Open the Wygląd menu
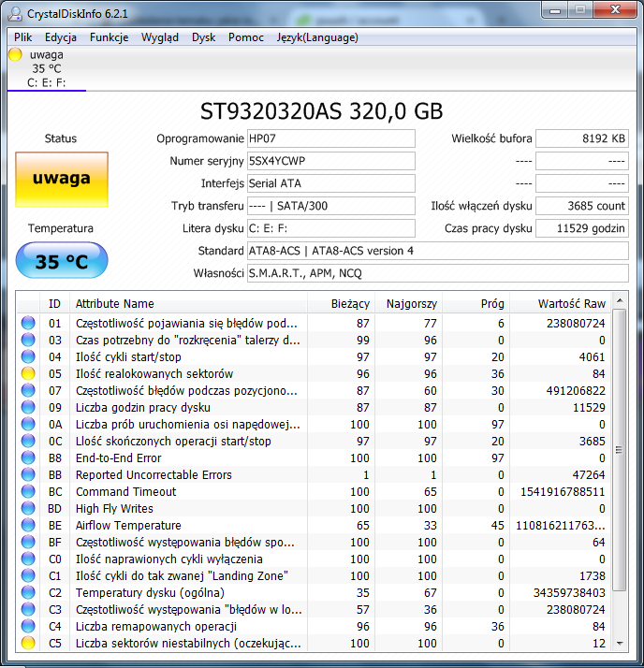The image size is (644, 668). pos(160,37)
